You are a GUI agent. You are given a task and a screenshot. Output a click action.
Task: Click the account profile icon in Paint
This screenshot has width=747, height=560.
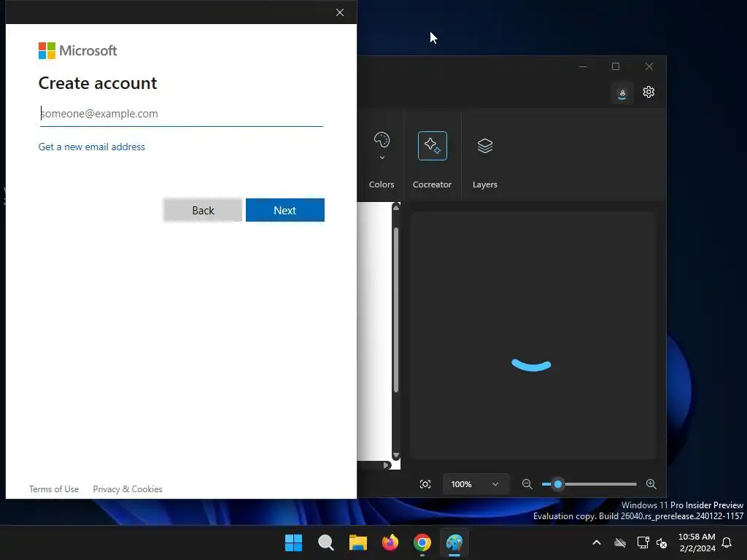622,93
